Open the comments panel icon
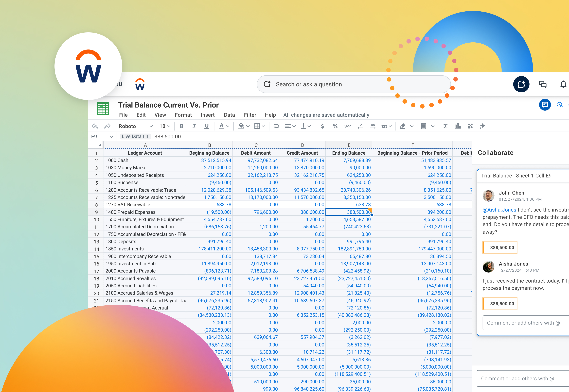This screenshot has width=569, height=392. [x=545, y=105]
